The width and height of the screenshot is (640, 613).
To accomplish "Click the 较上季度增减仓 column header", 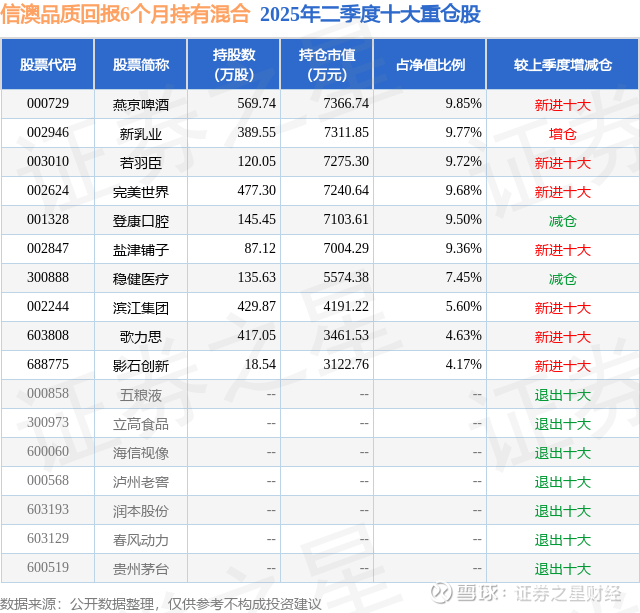I will click(563, 64).
